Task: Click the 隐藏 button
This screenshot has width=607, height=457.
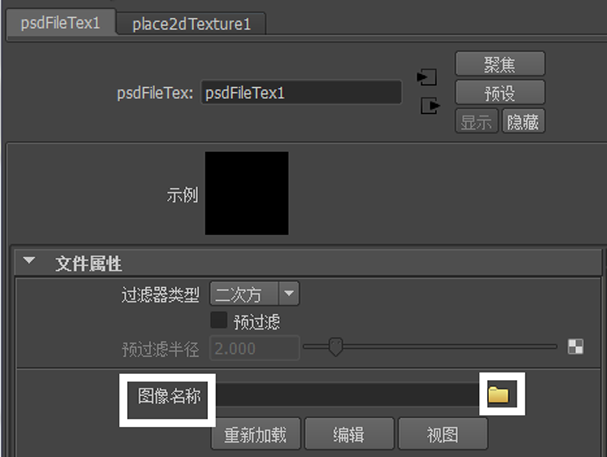Action: (523, 121)
